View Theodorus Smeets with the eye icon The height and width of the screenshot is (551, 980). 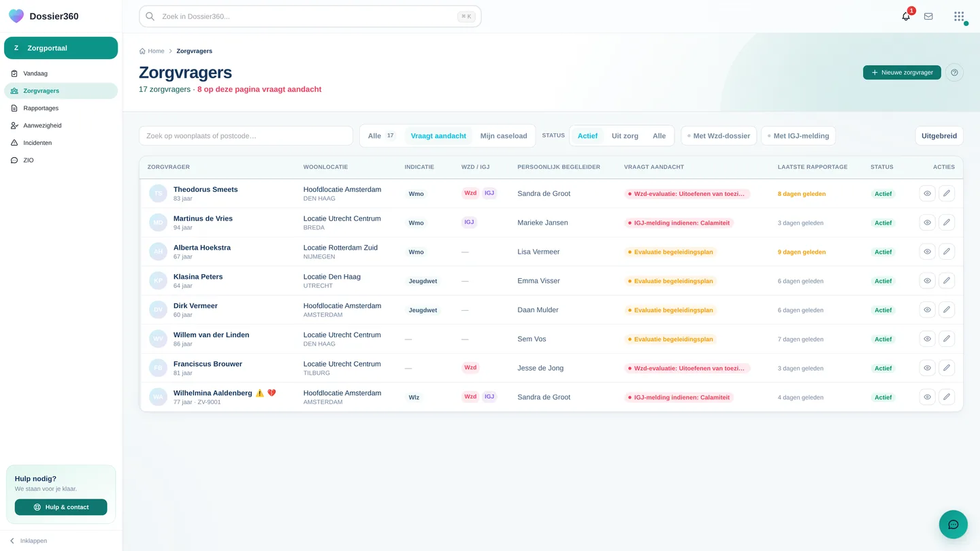pos(927,194)
